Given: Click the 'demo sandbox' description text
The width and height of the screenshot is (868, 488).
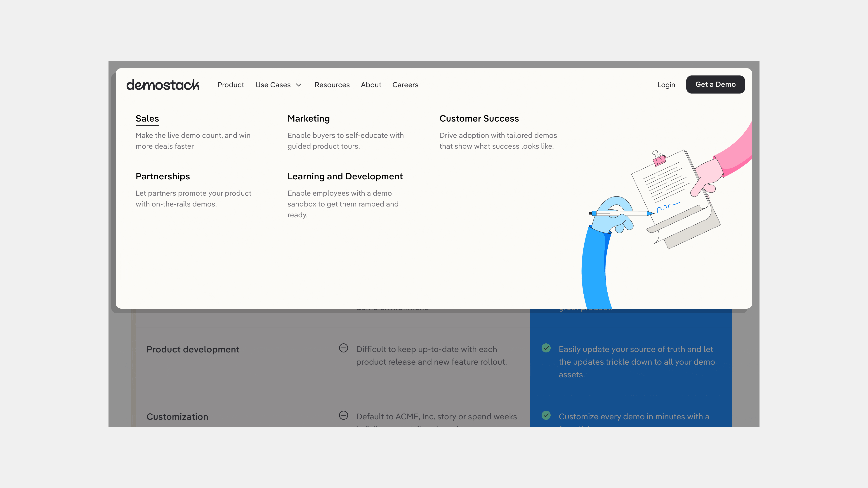Looking at the screenshot, I should pos(343,204).
